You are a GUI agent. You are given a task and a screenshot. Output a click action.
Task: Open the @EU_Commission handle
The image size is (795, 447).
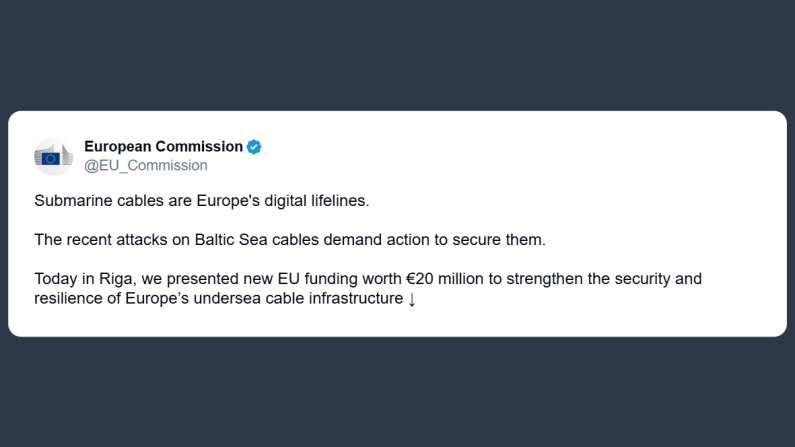[146, 165]
